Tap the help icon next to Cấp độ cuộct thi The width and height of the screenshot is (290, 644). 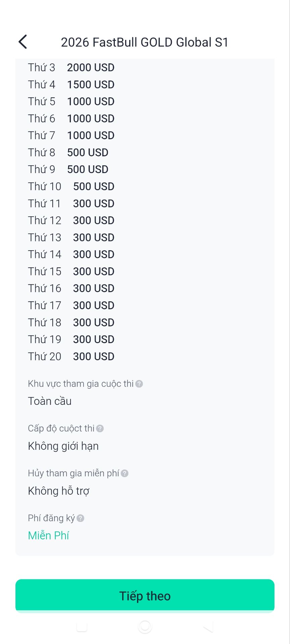pos(100,428)
